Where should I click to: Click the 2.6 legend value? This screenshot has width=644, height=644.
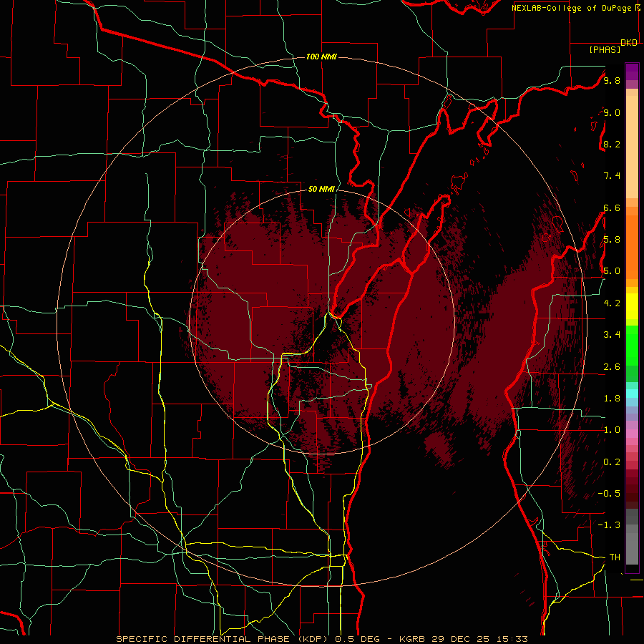612,367
